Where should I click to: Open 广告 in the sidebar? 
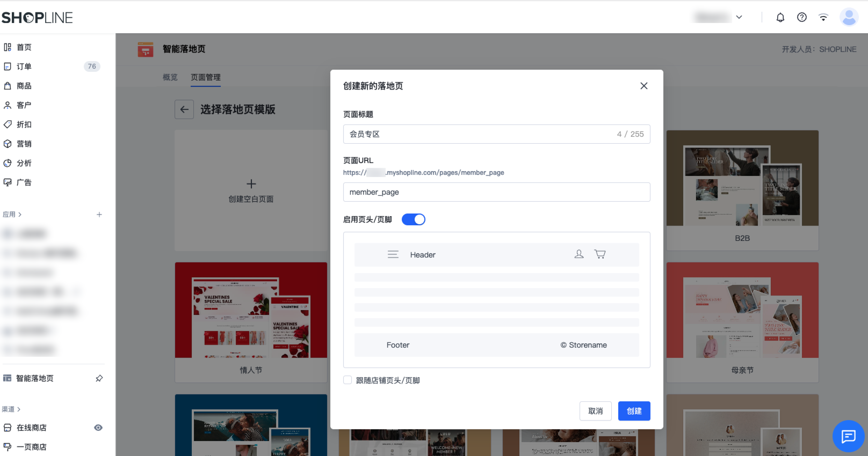24,182
